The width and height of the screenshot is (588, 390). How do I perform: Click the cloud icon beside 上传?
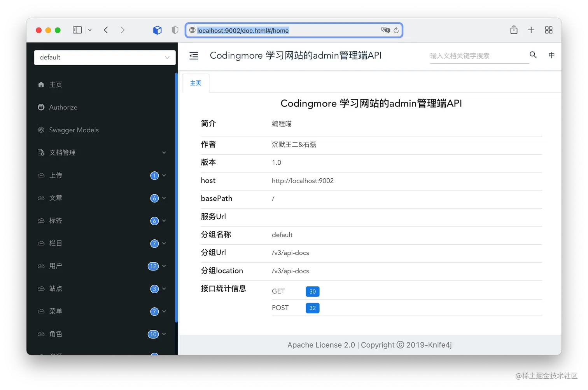click(41, 175)
